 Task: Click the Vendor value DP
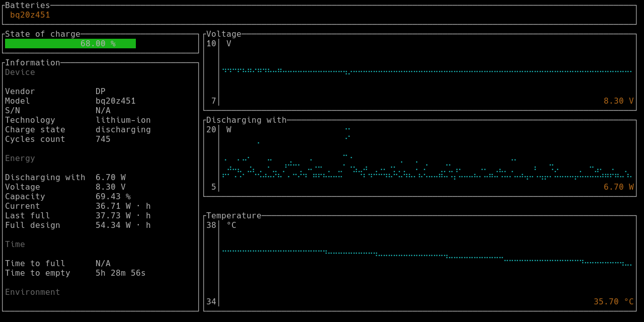[101, 92]
